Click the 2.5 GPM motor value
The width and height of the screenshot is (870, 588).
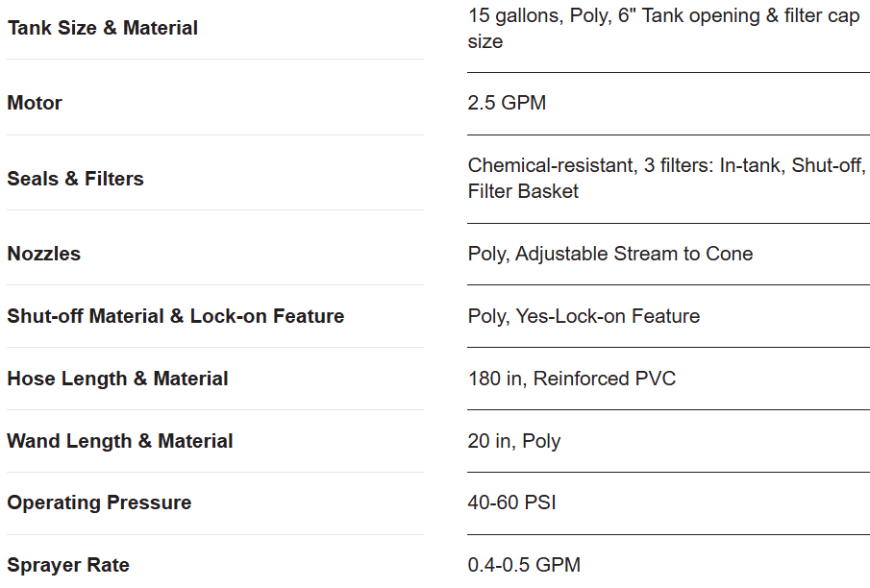point(507,103)
